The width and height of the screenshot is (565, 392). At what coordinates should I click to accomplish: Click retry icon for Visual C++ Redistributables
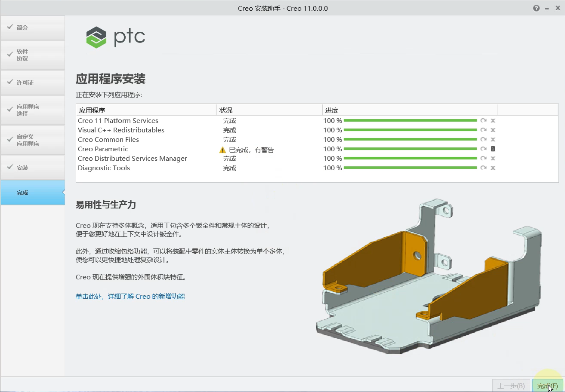484,130
